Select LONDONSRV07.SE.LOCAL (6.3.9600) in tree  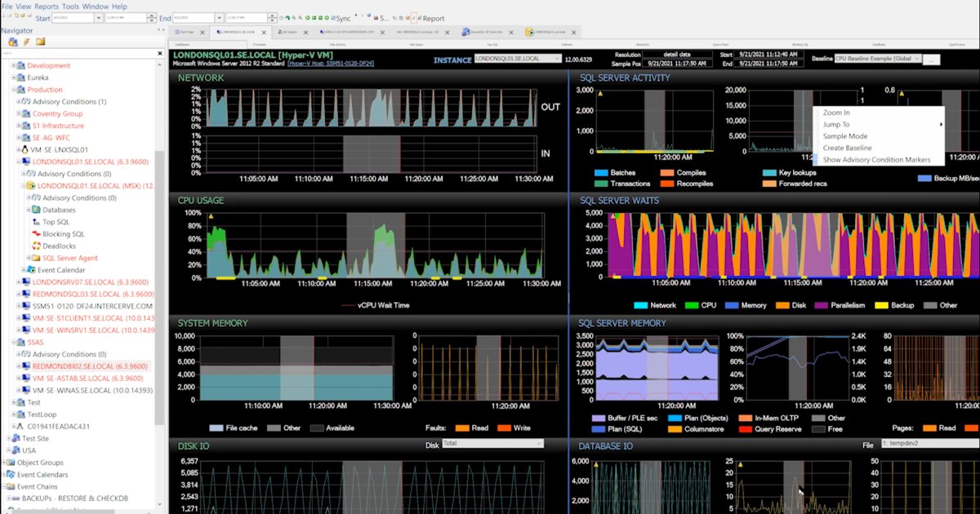(90, 281)
